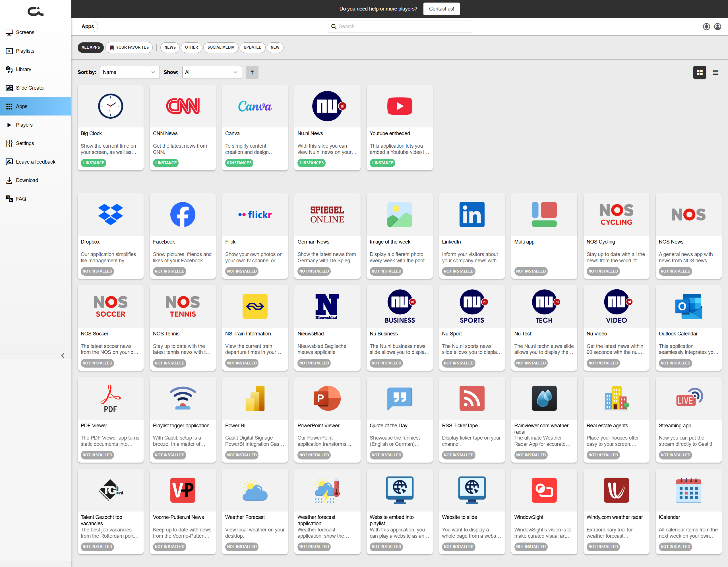Open user account profile icon

(x=717, y=27)
